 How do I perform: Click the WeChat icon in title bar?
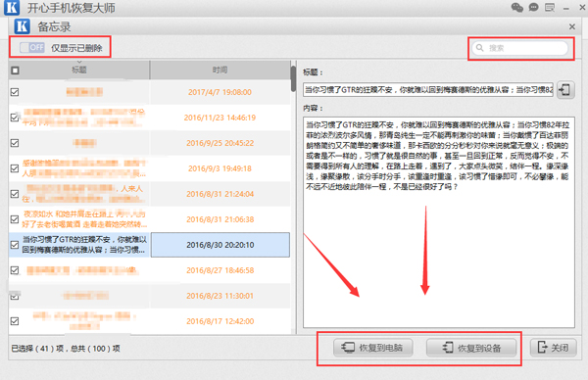pyautogui.click(x=517, y=7)
